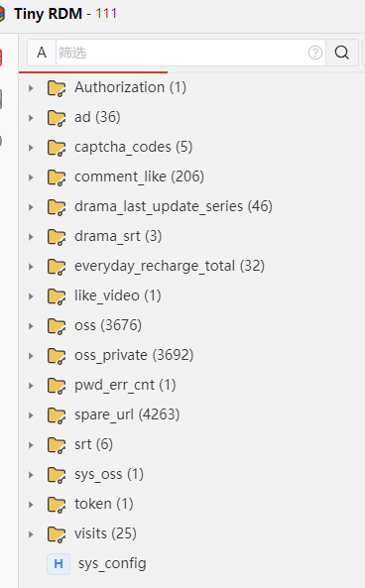Click the drama_srt folder icon
This screenshot has height=588, width=365.
pos(57,237)
